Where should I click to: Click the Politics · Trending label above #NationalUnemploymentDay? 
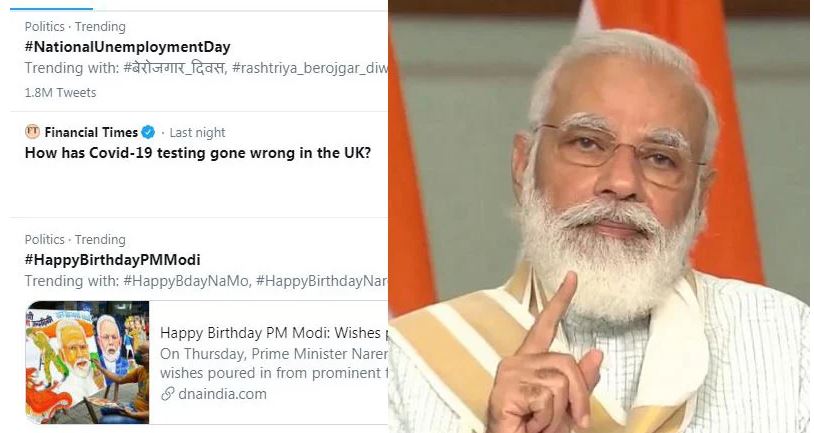(x=75, y=27)
